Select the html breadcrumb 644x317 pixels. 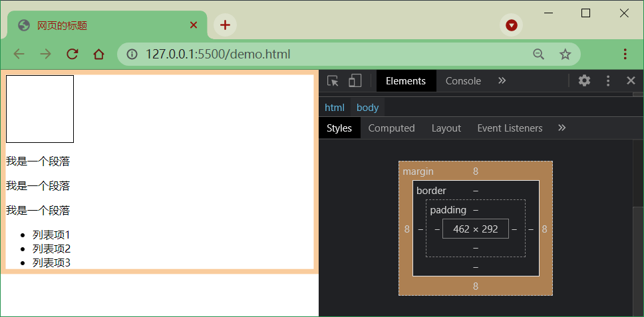click(x=335, y=108)
